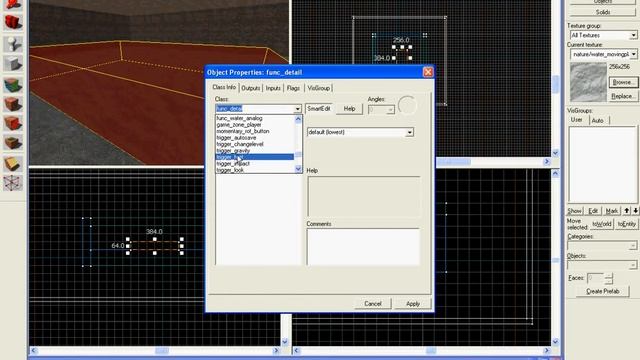Select the grey Block tool

[13, 64]
